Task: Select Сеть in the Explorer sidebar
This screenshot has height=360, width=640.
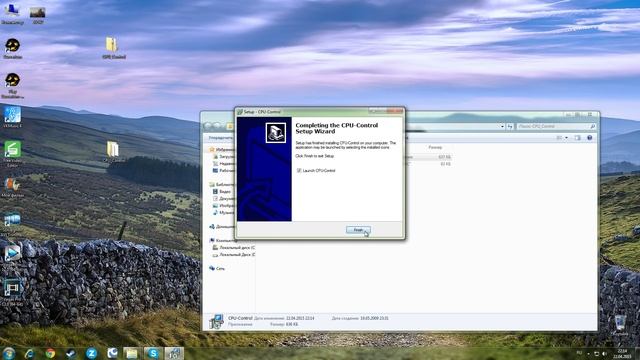Action: [217, 269]
